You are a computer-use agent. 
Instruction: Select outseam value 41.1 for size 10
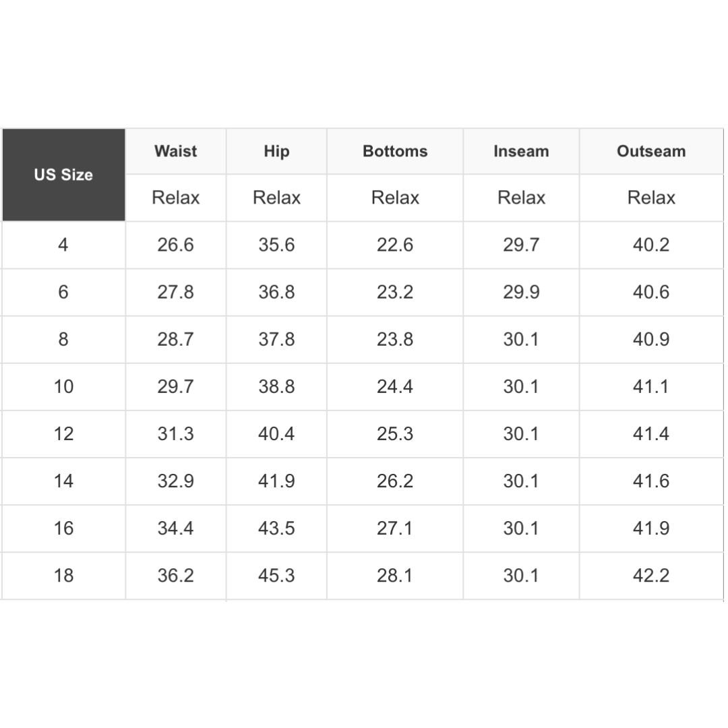coord(651,386)
